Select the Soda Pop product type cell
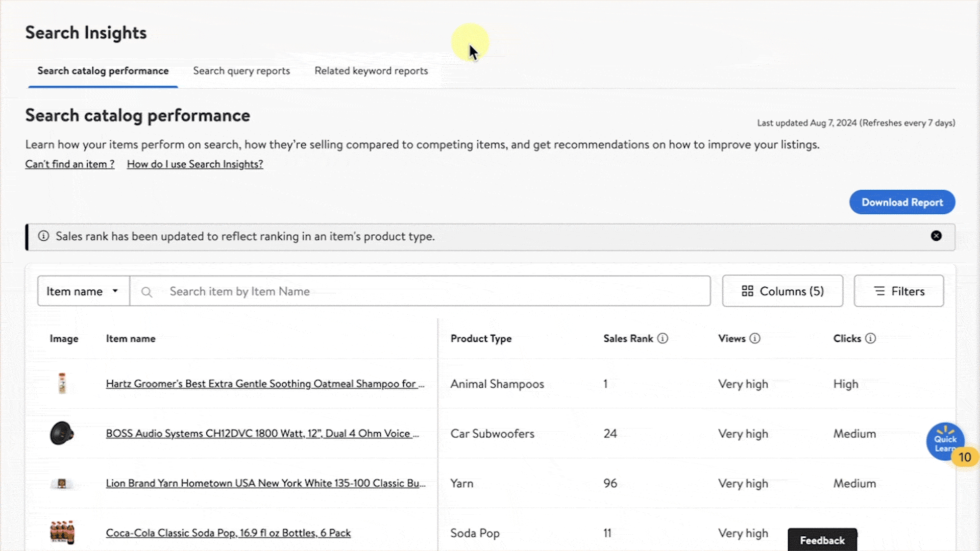 point(475,533)
